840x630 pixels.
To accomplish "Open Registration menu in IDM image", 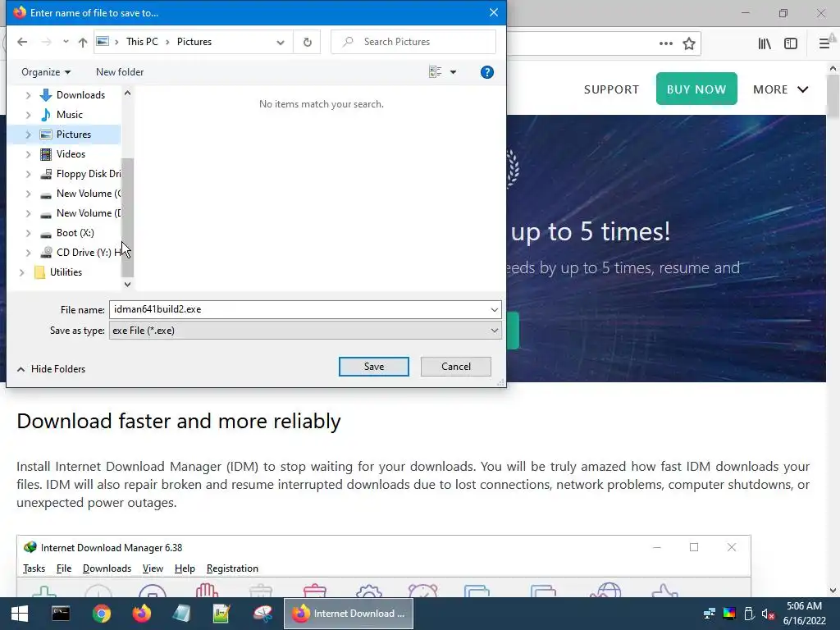I will pyautogui.click(x=232, y=568).
